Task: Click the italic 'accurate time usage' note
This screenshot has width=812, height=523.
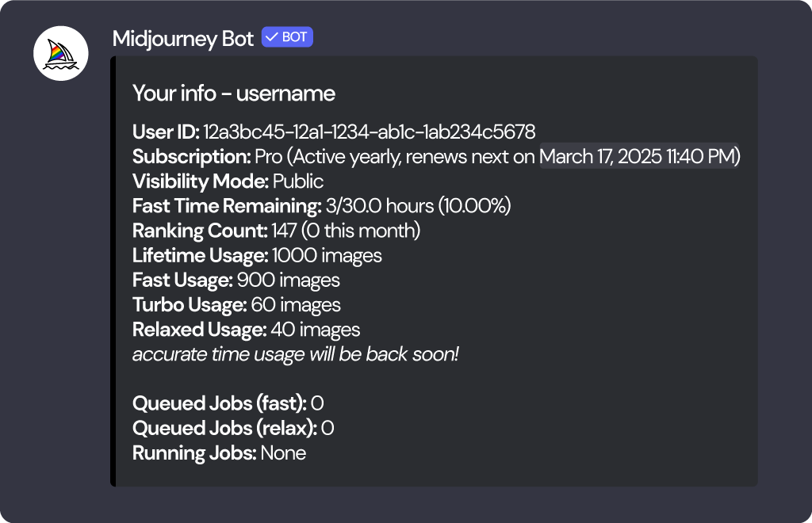Action: (x=296, y=354)
